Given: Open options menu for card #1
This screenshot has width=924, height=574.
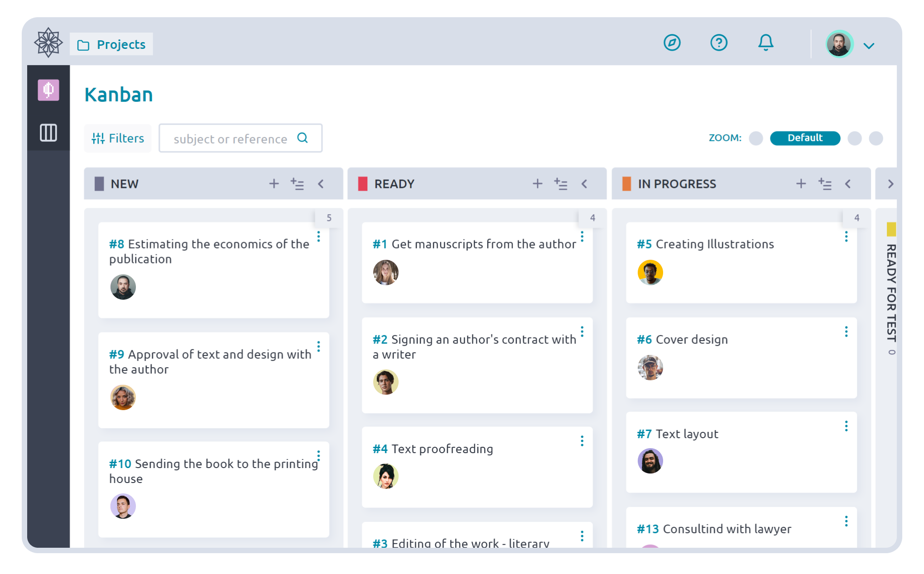Looking at the screenshot, I should pos(582,237).
